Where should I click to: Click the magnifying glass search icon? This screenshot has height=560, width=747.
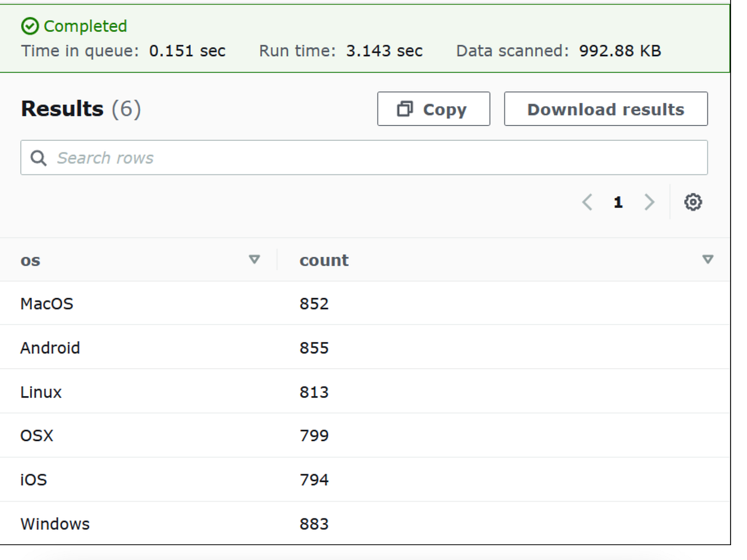click(x=38, y=158)
